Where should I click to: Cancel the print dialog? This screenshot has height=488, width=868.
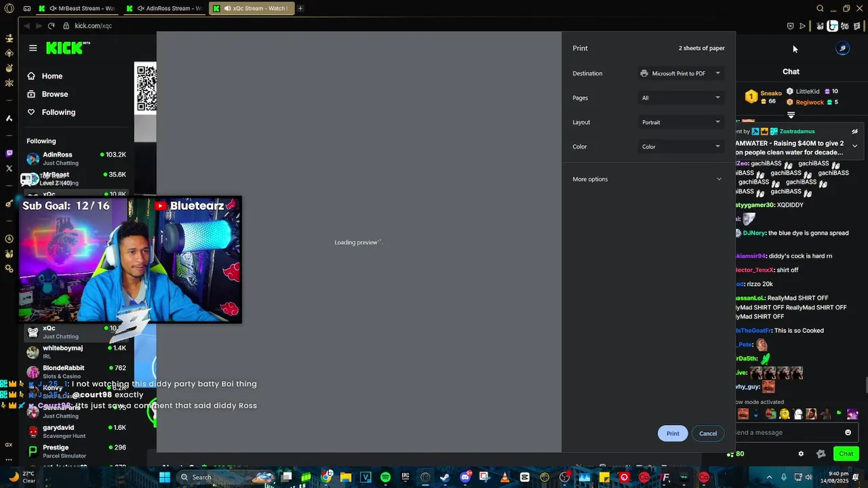click(x=708, y=434)
